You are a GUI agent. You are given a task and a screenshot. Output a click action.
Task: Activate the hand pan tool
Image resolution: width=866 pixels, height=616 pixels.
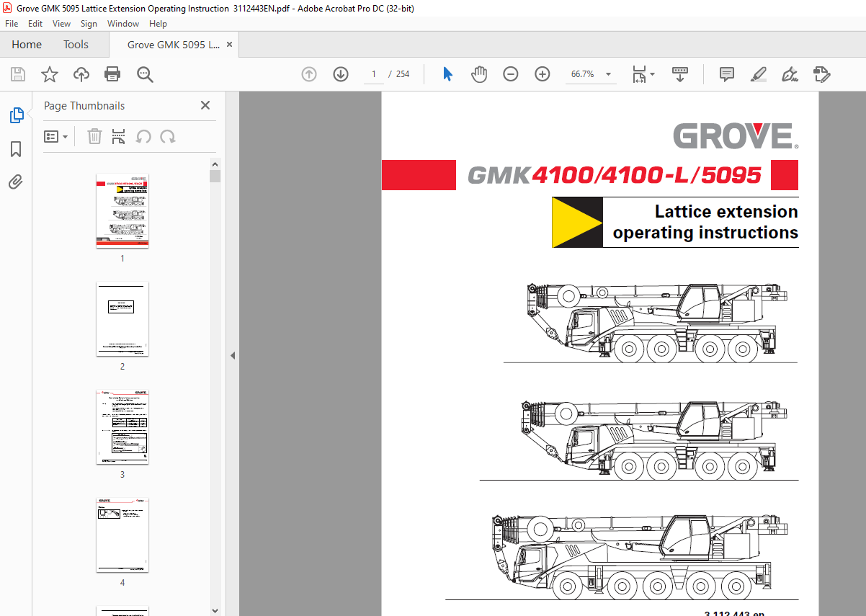[479, 74]
